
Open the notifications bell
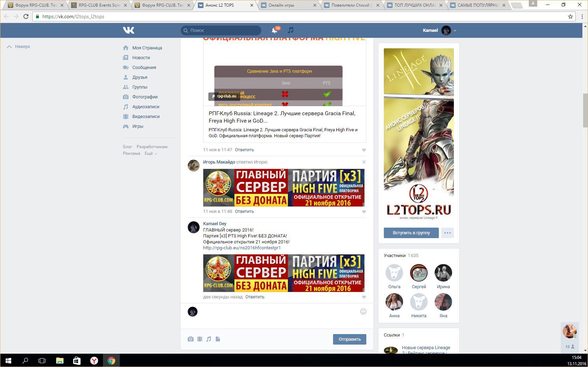point(275,30)
